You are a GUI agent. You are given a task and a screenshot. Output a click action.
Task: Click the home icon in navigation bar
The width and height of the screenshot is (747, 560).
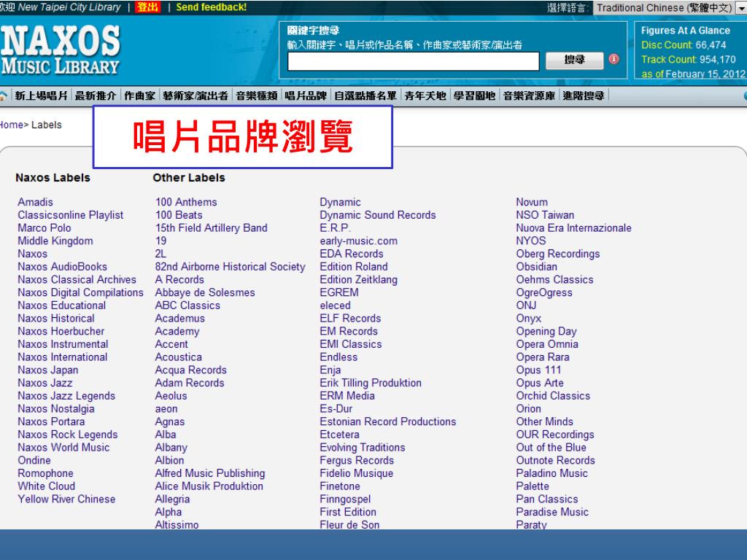click(x=3, y=96)
